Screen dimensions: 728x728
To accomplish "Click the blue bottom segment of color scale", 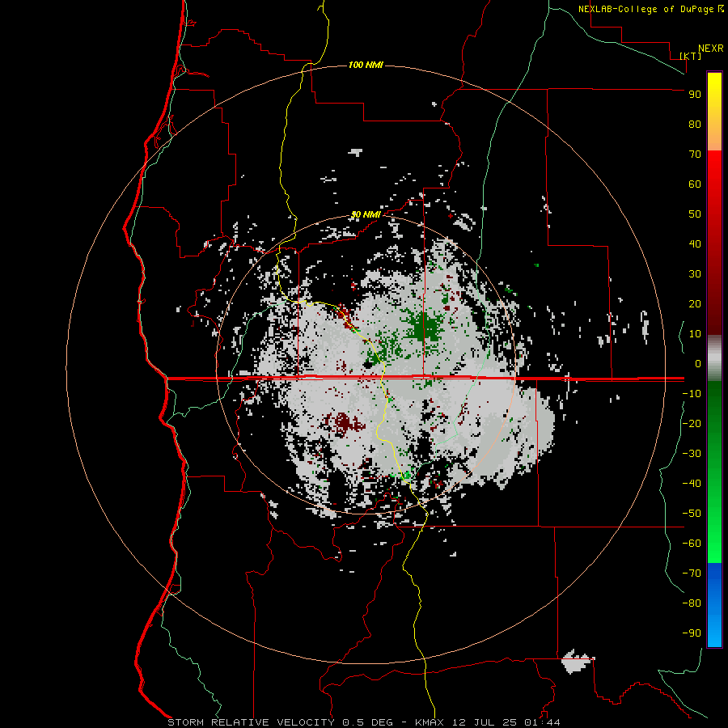I will (714, 605).
